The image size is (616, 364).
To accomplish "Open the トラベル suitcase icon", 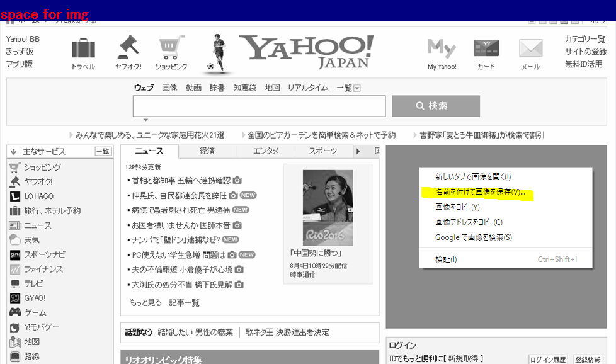I will [83, 48].
